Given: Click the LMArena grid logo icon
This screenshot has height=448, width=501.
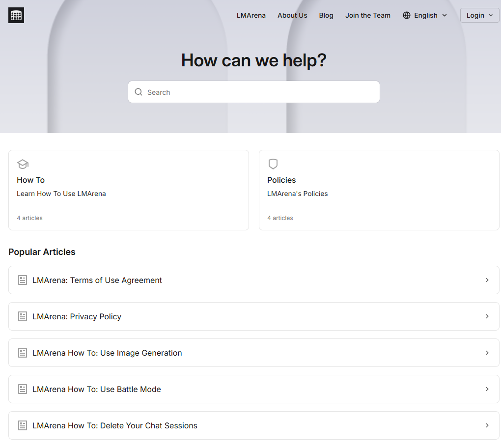Looking at the screenshot, I should 16,15.
